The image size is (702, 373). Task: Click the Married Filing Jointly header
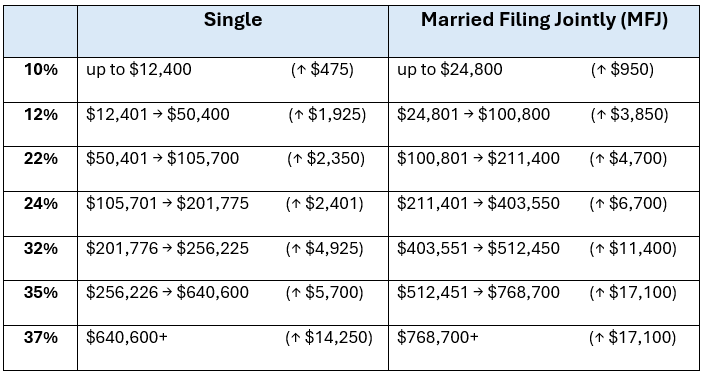tap(544, 21)
